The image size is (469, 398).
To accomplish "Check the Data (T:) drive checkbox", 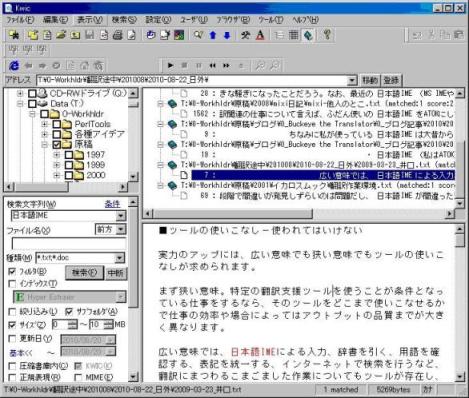I will (x=32, y=104).
